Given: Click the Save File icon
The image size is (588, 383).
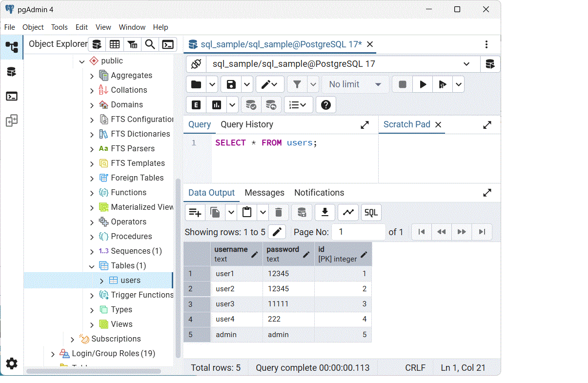Looking at the screenshot, I should pyautogui.click(x=231, y=84).
